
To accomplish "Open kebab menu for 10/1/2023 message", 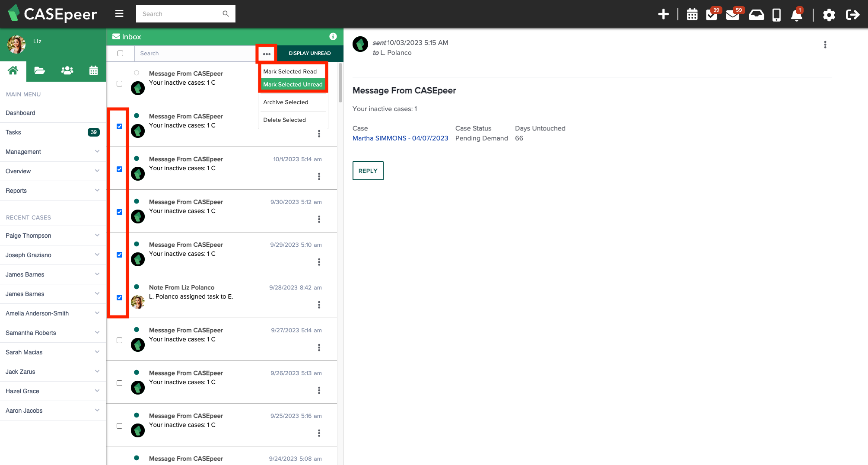I will (x=319, y=176).
